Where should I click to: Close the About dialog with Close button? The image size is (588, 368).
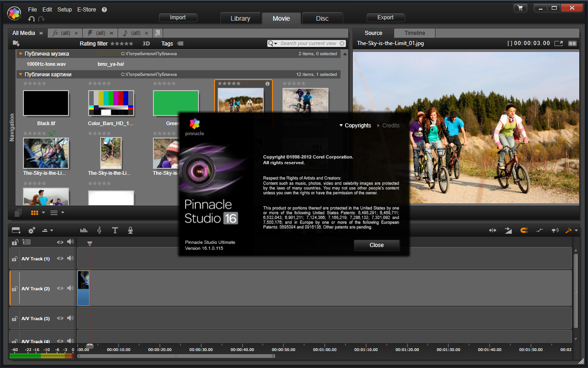pos(377,245)
